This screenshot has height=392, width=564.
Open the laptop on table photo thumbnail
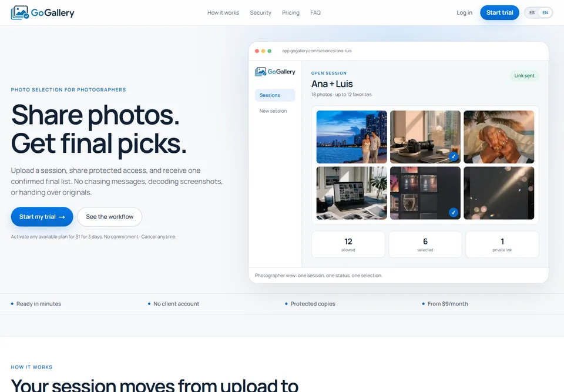pyautogui.click(x=352, y=193)
